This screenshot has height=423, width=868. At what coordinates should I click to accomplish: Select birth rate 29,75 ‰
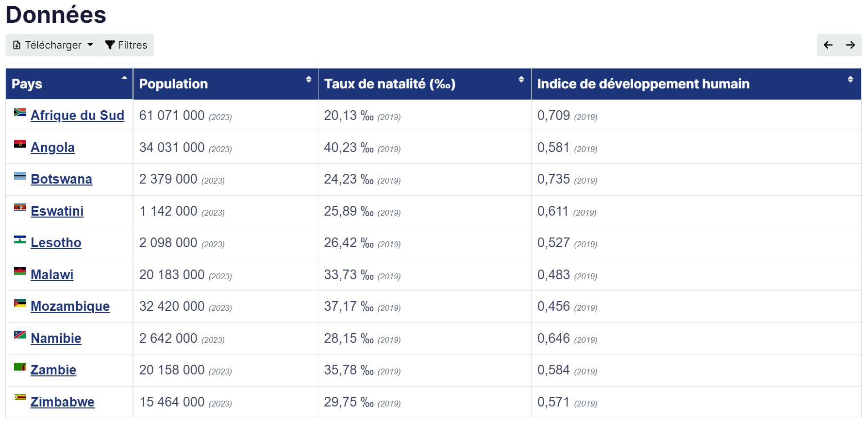pyautogui.click(x=349, y=402)
